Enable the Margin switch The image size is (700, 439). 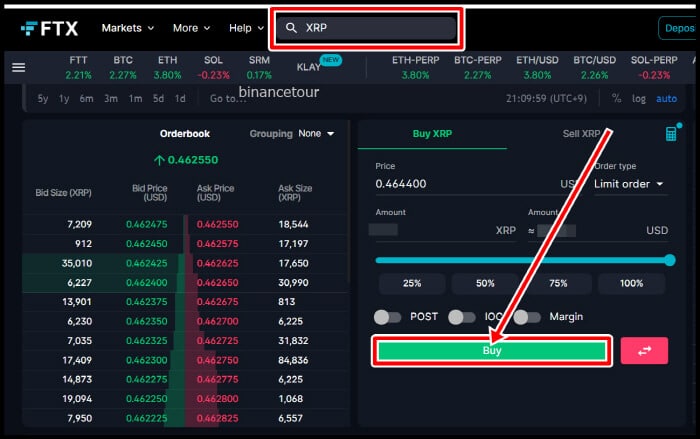click(527, 317)
